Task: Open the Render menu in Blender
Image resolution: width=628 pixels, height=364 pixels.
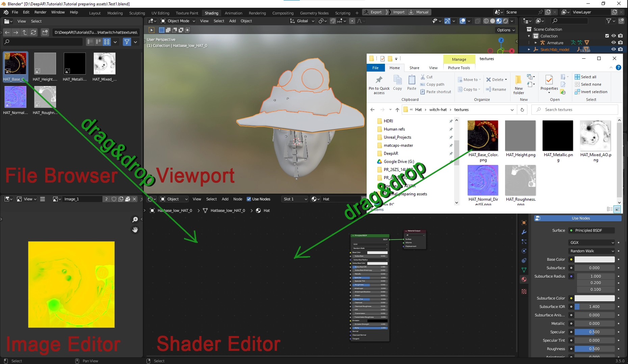Action: click(41, 12)
